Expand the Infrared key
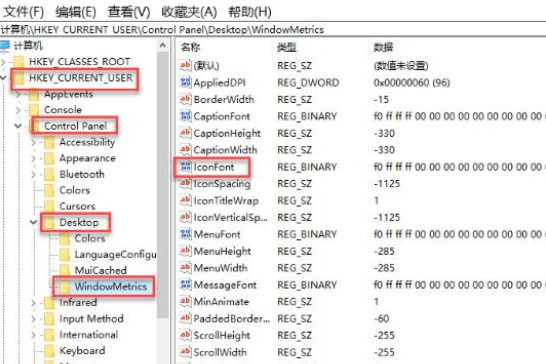Image resolution: width=546 pixels, height=364 pixels. [x=33, y=303]
